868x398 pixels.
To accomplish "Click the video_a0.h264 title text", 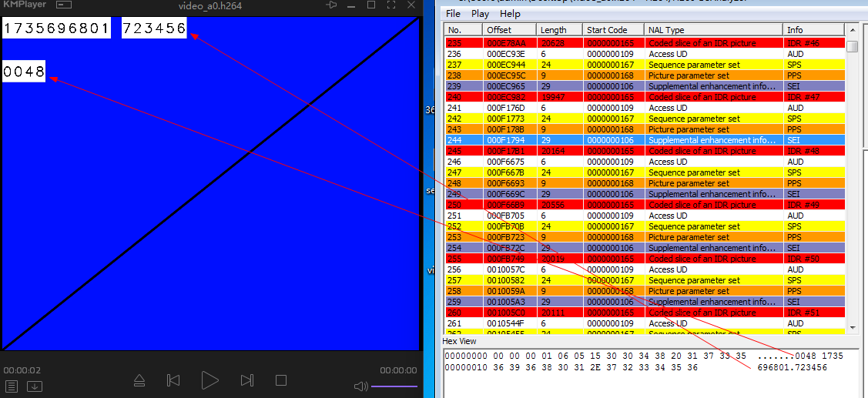I will click(x=209, y=6).
